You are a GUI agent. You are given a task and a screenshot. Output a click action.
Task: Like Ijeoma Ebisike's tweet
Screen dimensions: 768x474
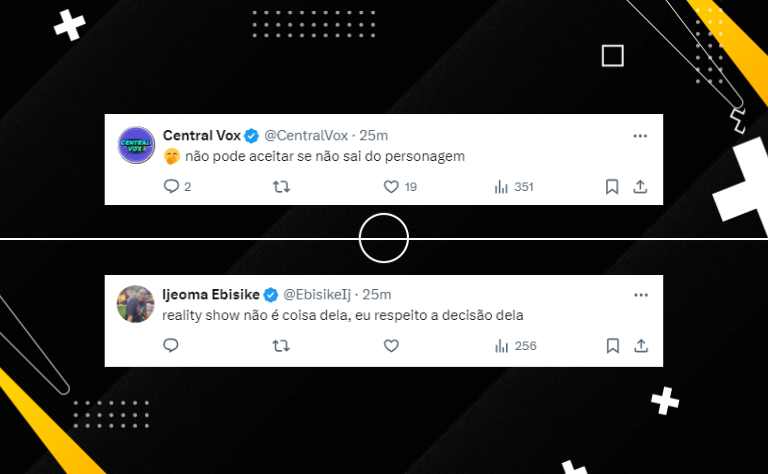click(x=391, y=346)
